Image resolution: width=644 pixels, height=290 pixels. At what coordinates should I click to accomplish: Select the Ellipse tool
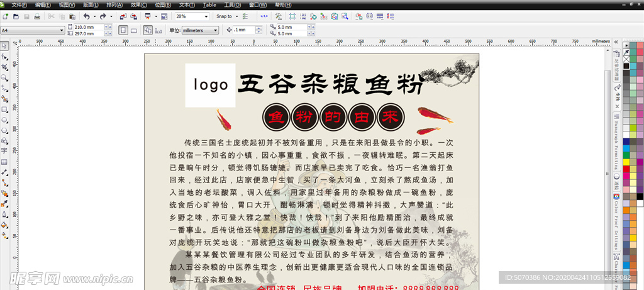click(x=5, y=120)
